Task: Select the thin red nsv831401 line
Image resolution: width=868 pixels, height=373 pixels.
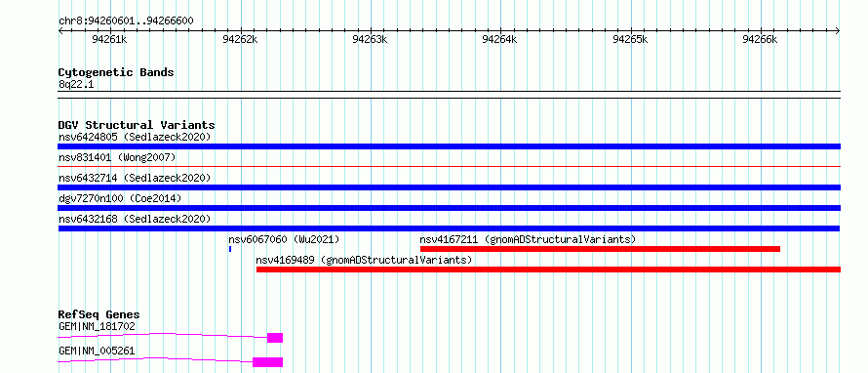Action: point(449,166)
